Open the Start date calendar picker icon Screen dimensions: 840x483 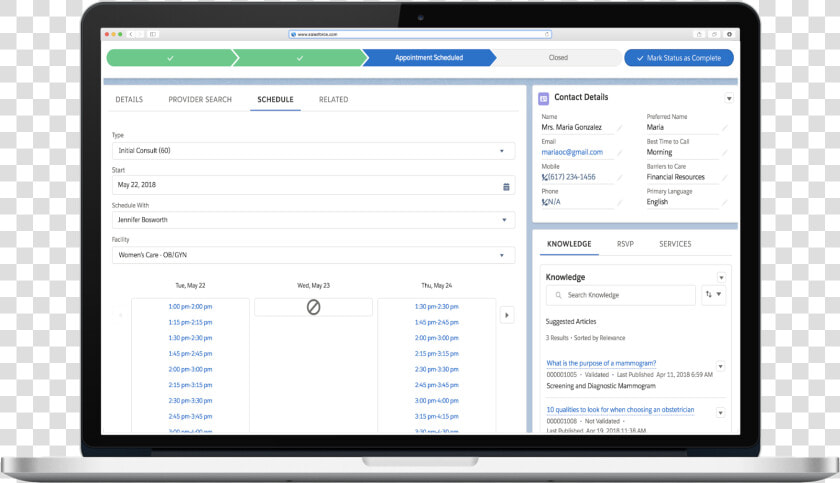506,186
